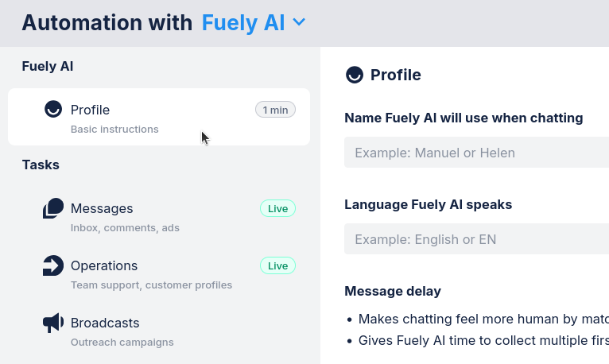
Task: Focus the language input field
Action: [476, 239]
